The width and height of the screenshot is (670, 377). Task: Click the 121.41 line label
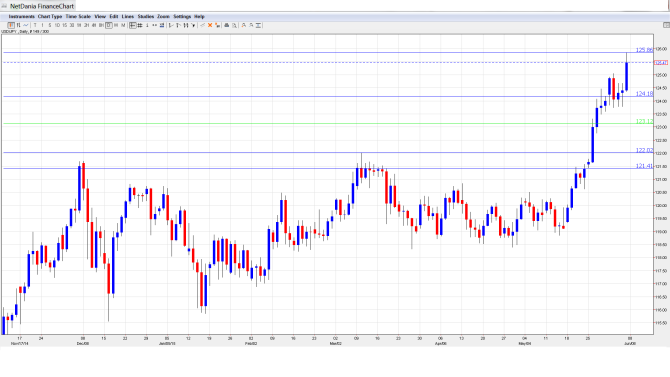pos(644,166)
